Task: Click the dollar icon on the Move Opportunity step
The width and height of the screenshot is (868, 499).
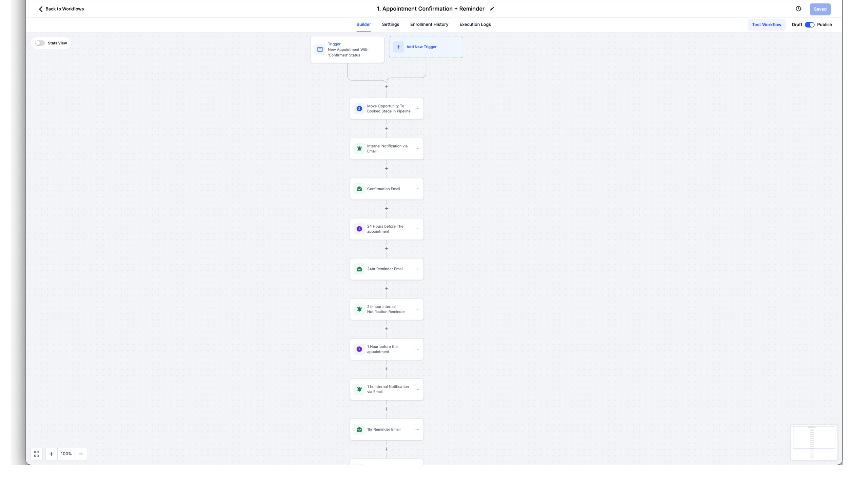Action: click(359, 109)
